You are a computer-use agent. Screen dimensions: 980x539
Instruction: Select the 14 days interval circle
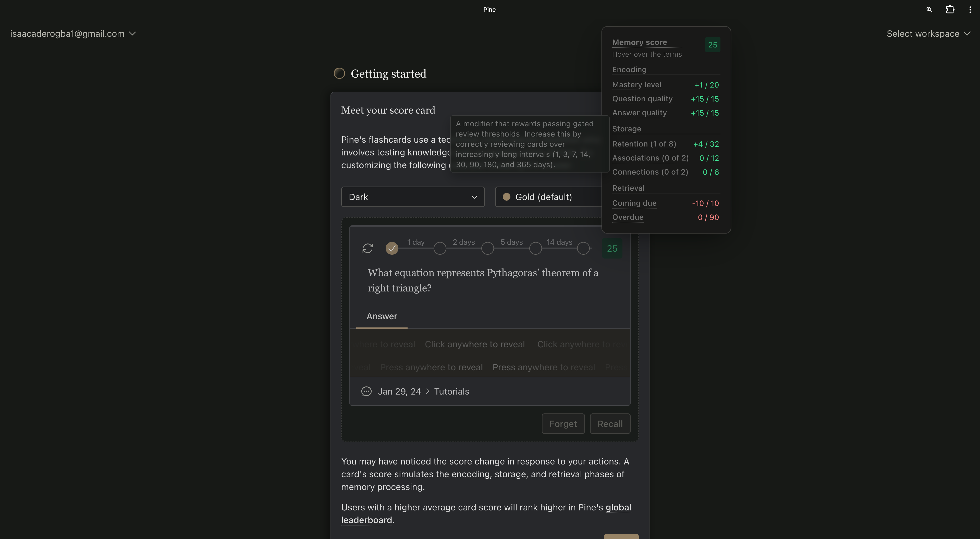583,248
